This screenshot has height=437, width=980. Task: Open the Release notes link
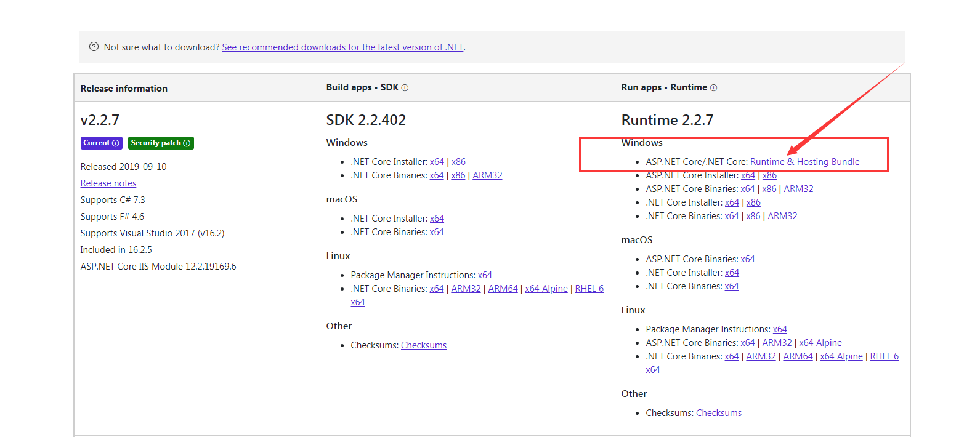108,183
